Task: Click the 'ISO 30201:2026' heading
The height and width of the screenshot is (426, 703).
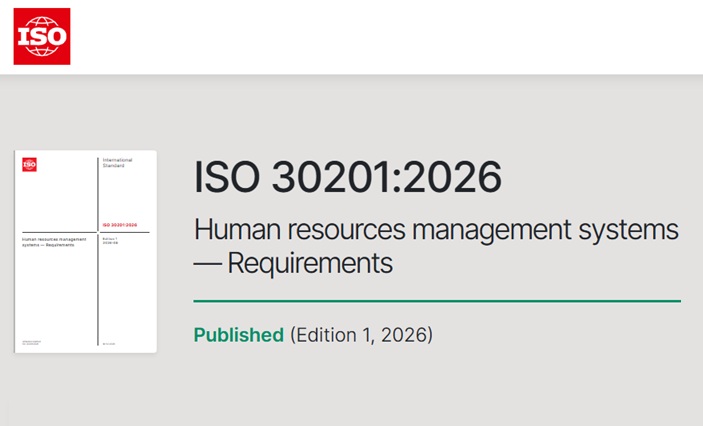Action: (x=347, y=177)
